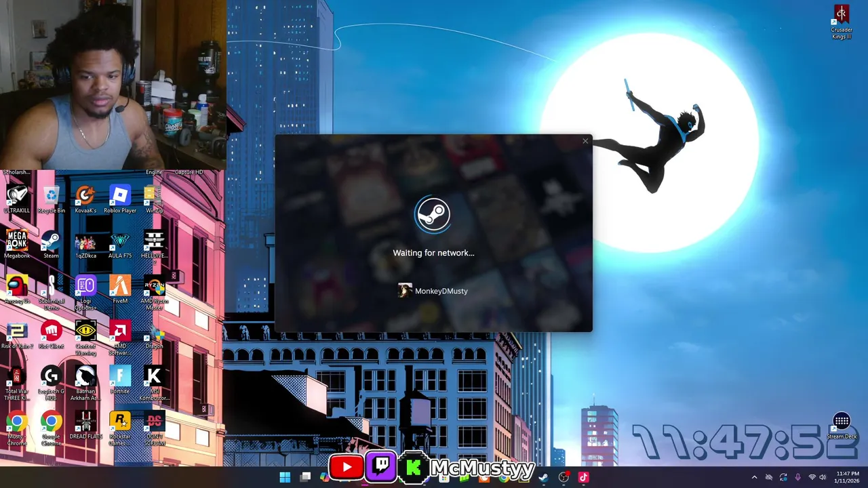Open the MSI Kombustor shortcut

click(154, 384)
